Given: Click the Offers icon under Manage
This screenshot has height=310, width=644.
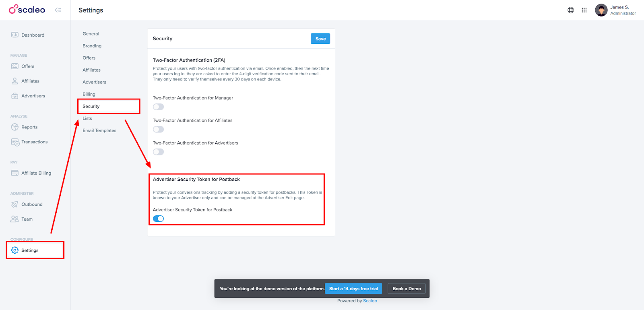Looking at the screenshot, I should point(15,66).
